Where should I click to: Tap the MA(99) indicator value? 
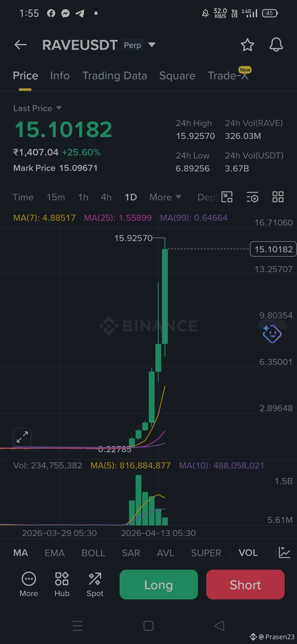pyautogui.click(x=194, y=218)
